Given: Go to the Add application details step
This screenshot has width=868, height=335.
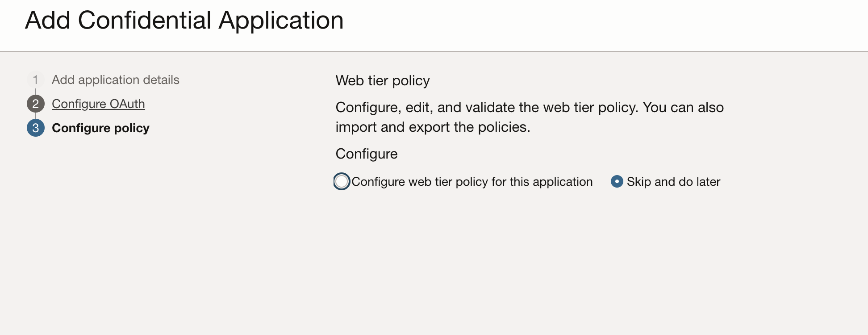Looking at the screenshot, I should [x=115, y=80].
